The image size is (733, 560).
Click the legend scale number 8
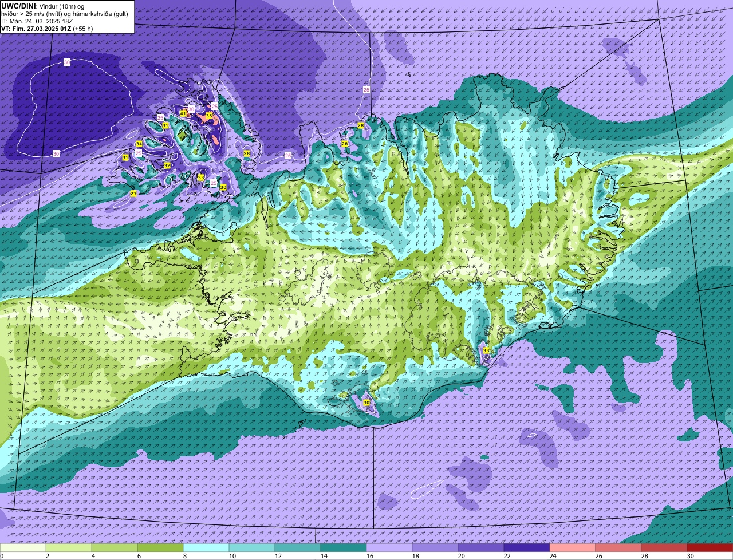184,556
